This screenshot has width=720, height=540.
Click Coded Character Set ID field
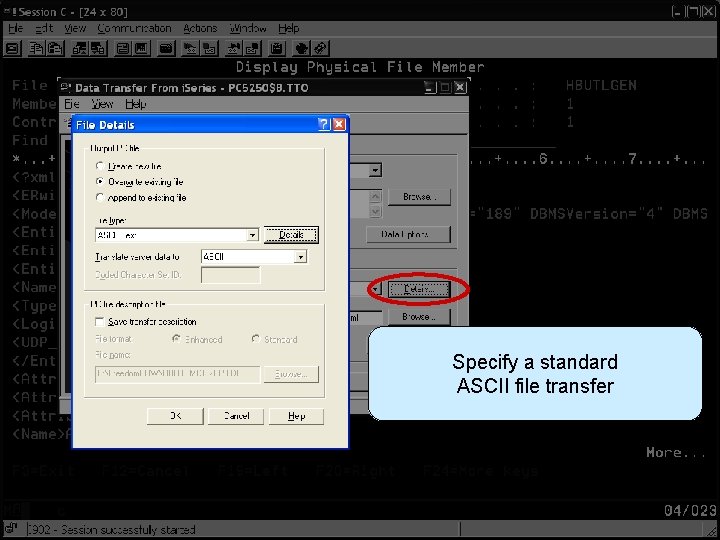(231, 275)
